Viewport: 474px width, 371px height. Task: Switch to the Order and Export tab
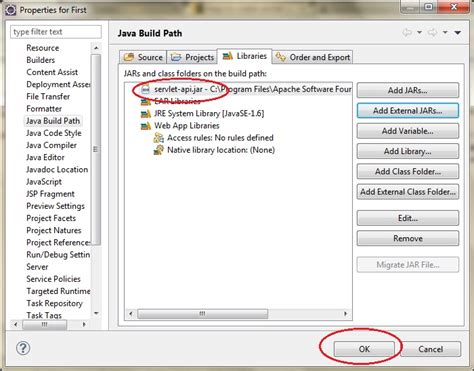pyautogui.click(x=312, y=57)
